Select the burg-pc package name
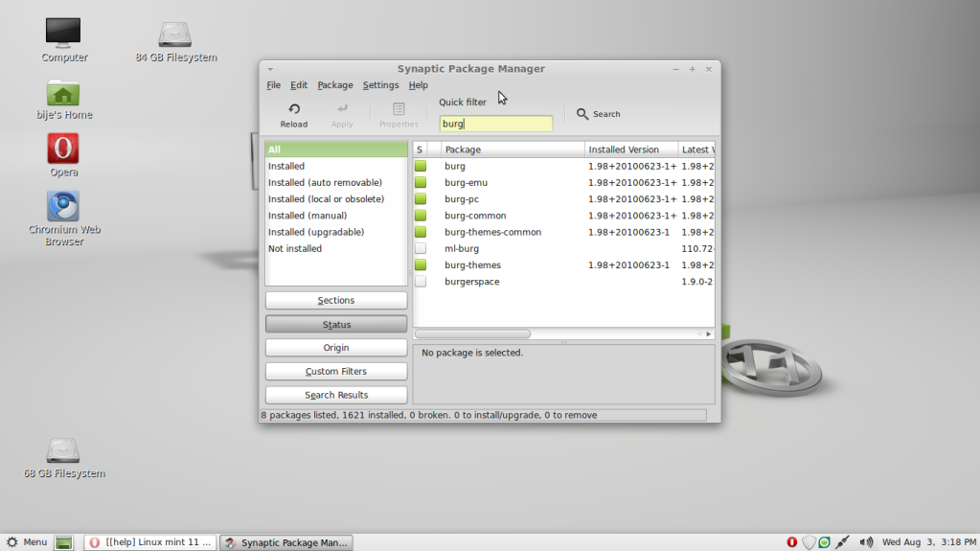 (x=461, y=199)
